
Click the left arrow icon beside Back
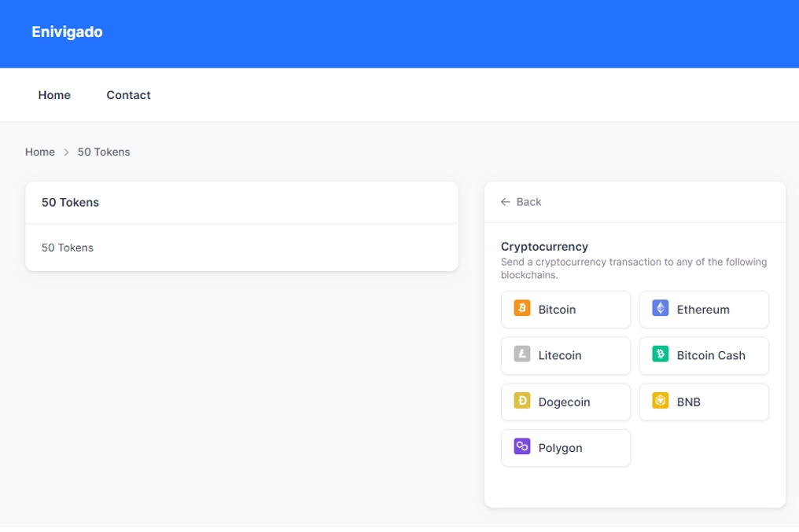tap(505, 202)
